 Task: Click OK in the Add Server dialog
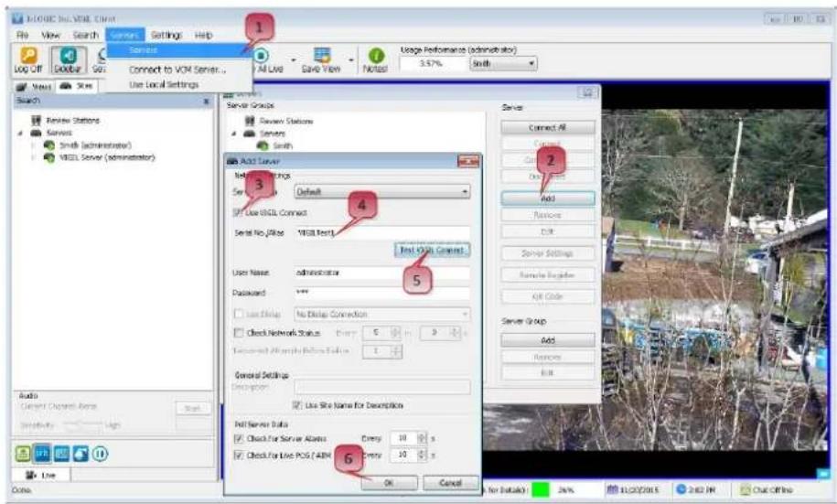click(x=389, y=483)
